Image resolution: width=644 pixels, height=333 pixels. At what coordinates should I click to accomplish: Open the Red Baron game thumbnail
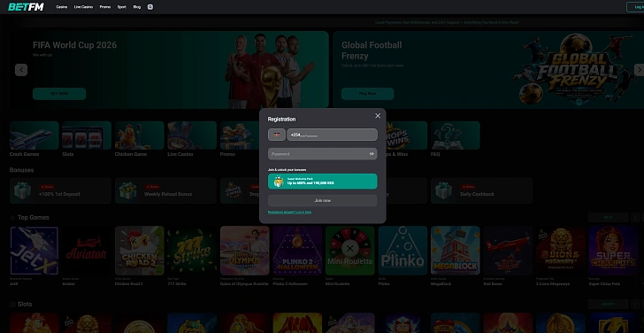pyautogui.click(x=508, y=251)
